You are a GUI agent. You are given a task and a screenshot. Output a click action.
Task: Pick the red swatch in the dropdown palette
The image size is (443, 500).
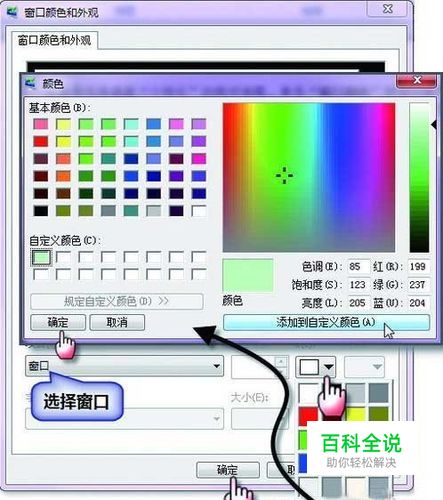[x=308, y=415]
